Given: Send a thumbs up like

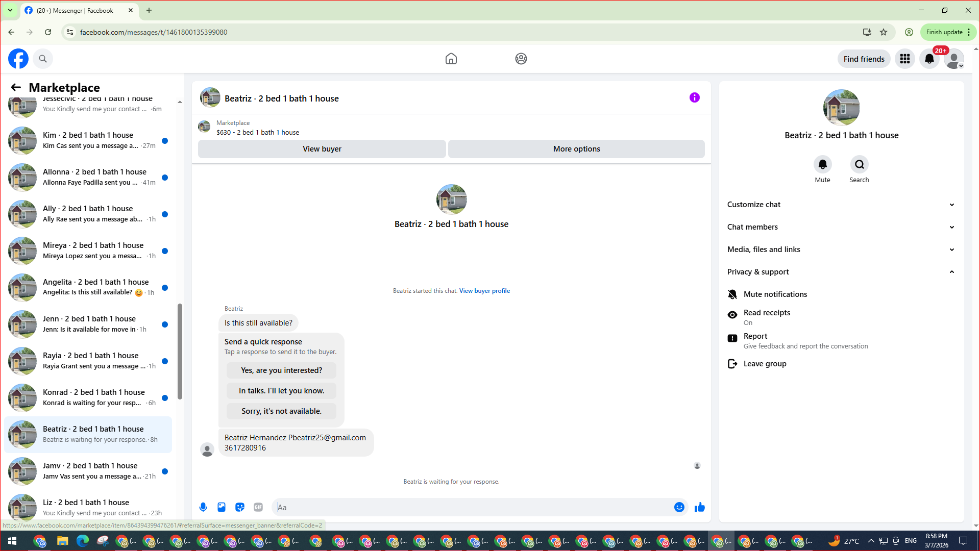Looking at the screenshot, I should click(x=700, y=507).
